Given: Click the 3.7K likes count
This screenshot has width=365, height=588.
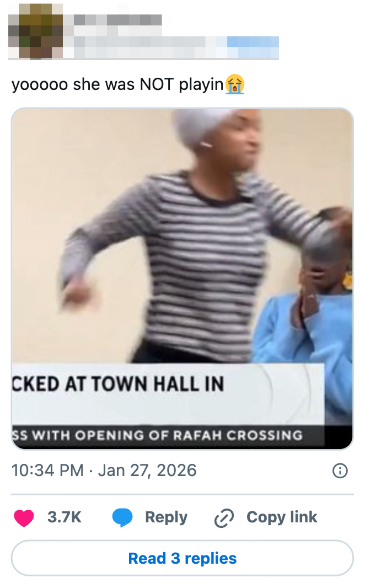Looking at the screenshot, I should 64,517.
